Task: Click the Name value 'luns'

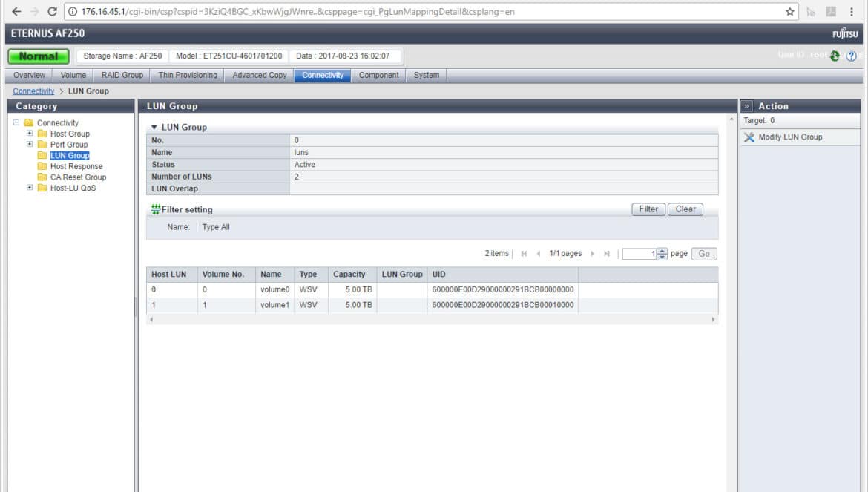Action: click(x=301, y=152)
